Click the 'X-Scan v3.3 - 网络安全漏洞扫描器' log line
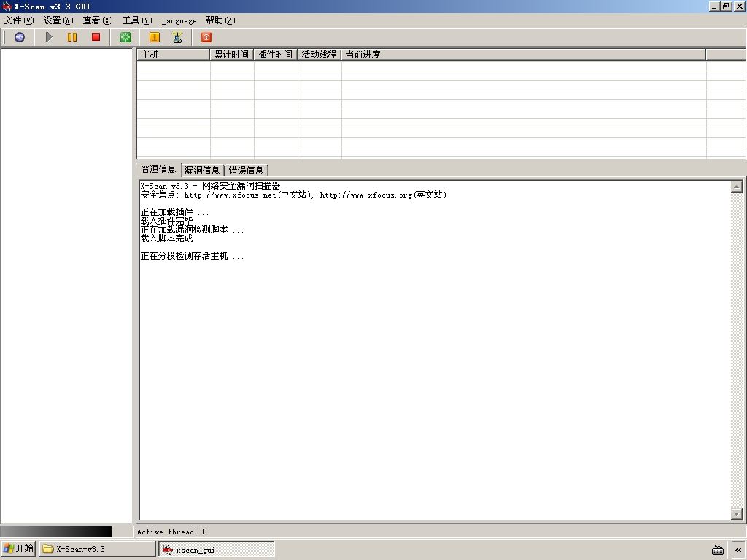The width and height of the screenshot is (747, 560). click(x=210, y=186)
